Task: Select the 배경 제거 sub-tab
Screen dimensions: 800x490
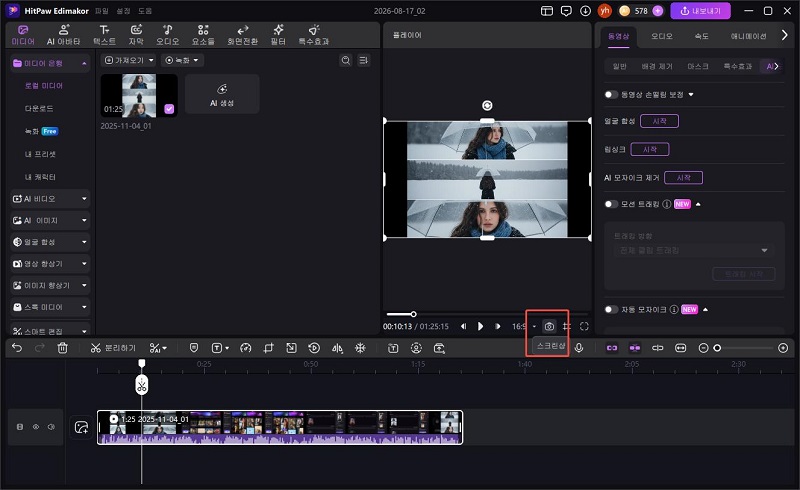Action: [657, 66]
